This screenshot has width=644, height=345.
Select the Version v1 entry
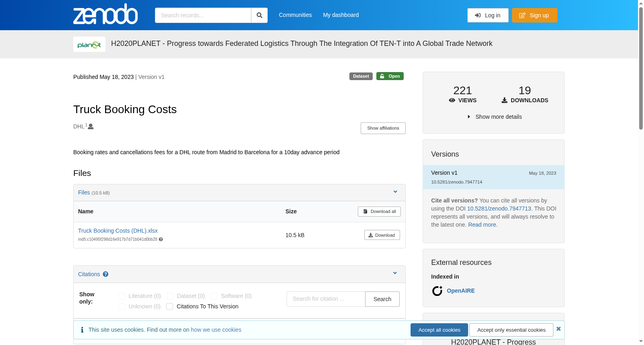tap(493, 177)
